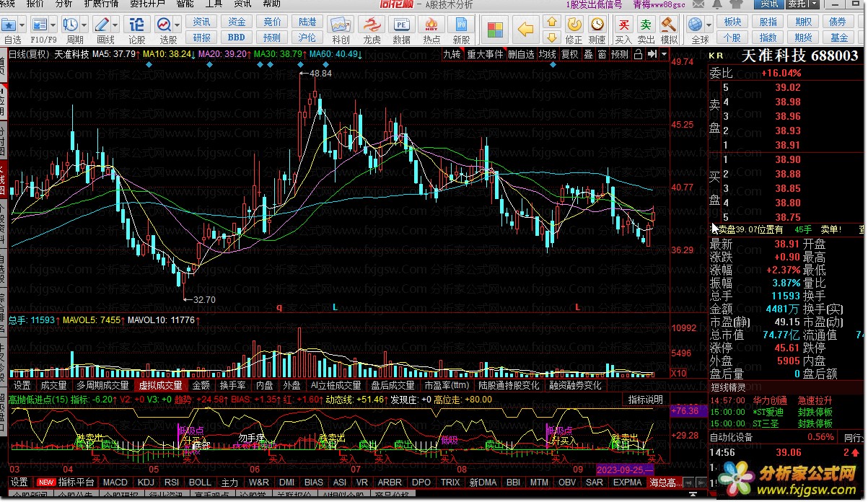Screen dimensions: 868x502
Task: Click the upper up-arrow page icon
Action: point(552,23)
